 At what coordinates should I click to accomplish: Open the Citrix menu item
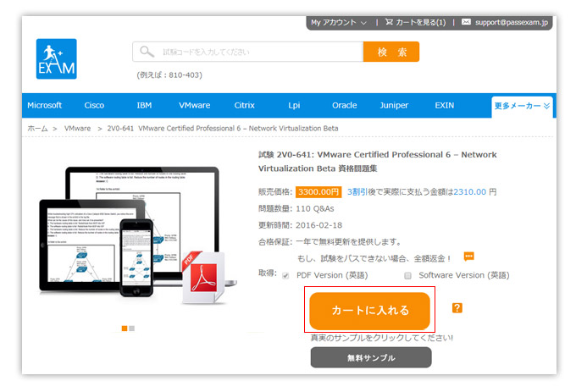(244, 105)
